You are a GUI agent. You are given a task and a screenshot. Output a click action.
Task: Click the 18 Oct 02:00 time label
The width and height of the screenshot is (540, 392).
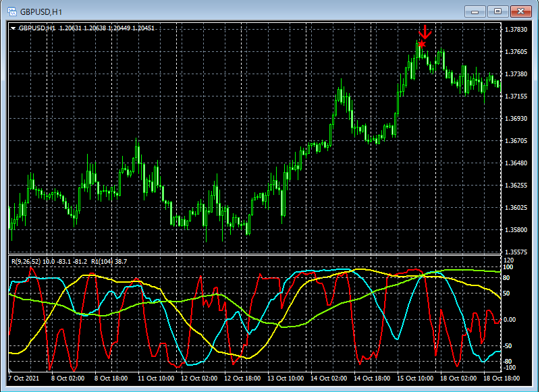[458, 379]
